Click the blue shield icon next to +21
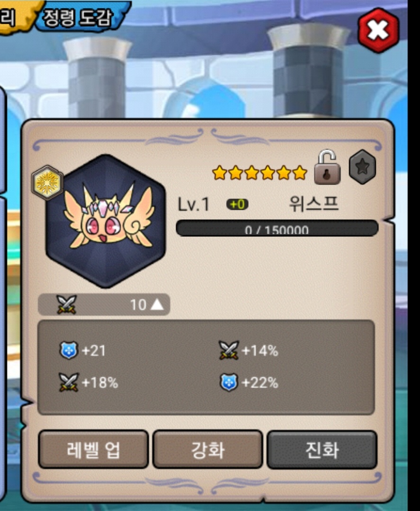420x511 pixels. click(69, 350)
